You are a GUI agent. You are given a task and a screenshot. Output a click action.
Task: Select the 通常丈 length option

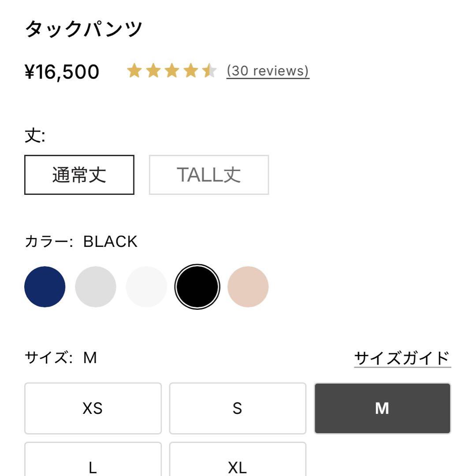click(79, 175)
